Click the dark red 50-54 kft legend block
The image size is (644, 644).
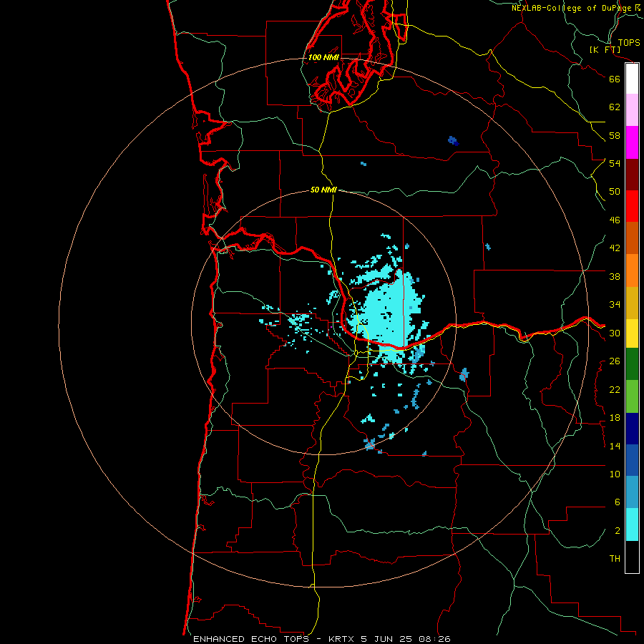click(632, 175)
